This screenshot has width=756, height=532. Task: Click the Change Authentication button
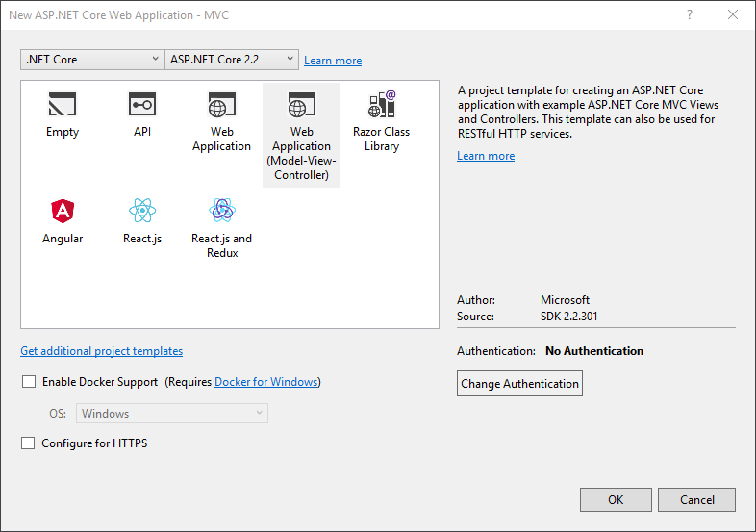pos(519,384)
